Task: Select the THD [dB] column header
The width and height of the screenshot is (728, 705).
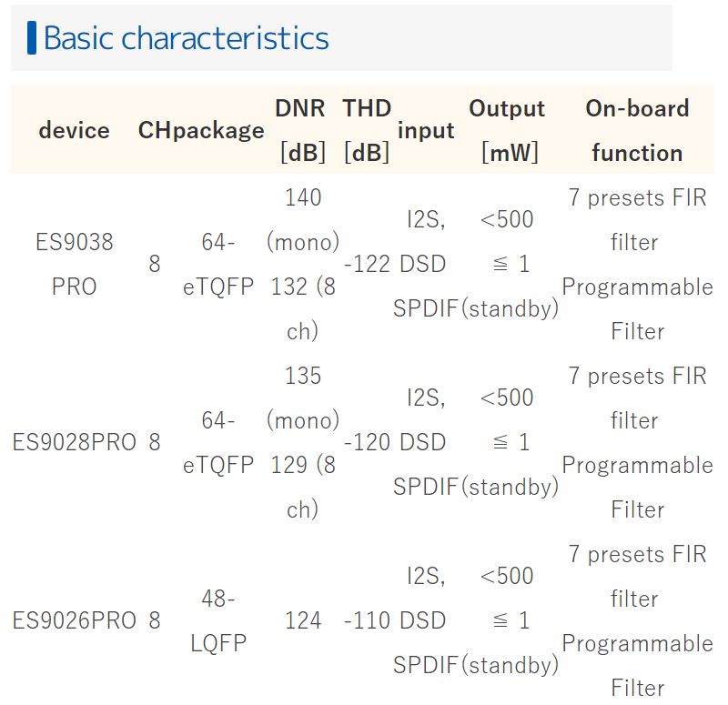Action: pyautogui.click(x=367, y=130)
